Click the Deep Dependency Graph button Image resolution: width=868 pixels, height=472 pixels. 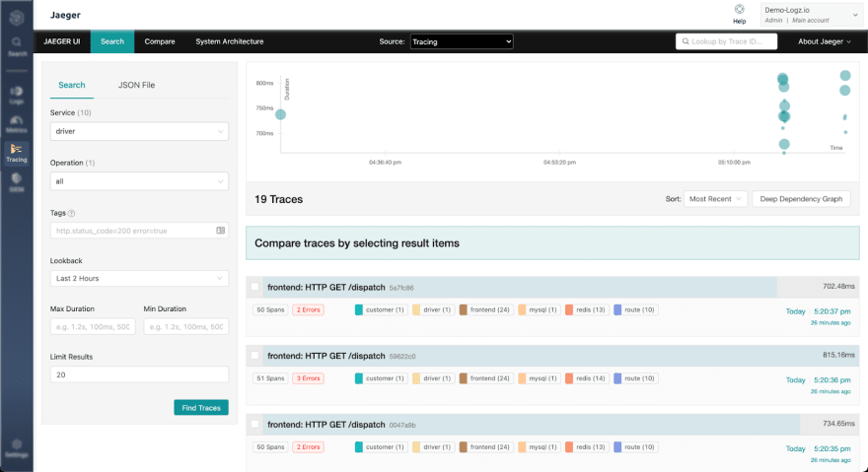click(801, 199)
